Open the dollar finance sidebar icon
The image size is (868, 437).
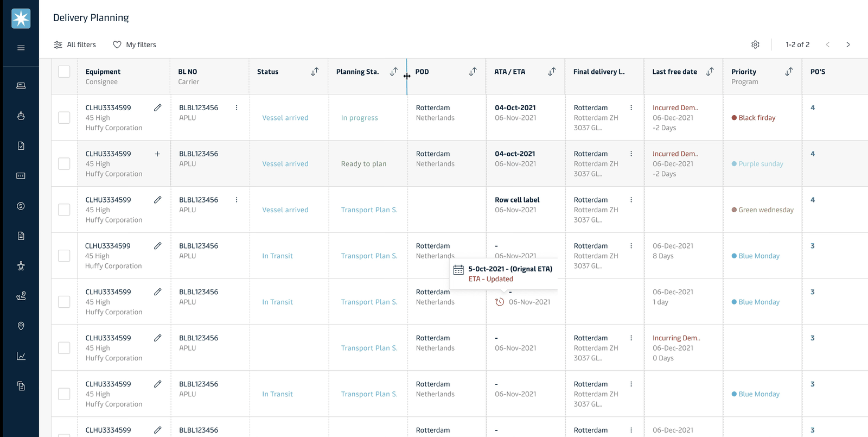(21, 206)
